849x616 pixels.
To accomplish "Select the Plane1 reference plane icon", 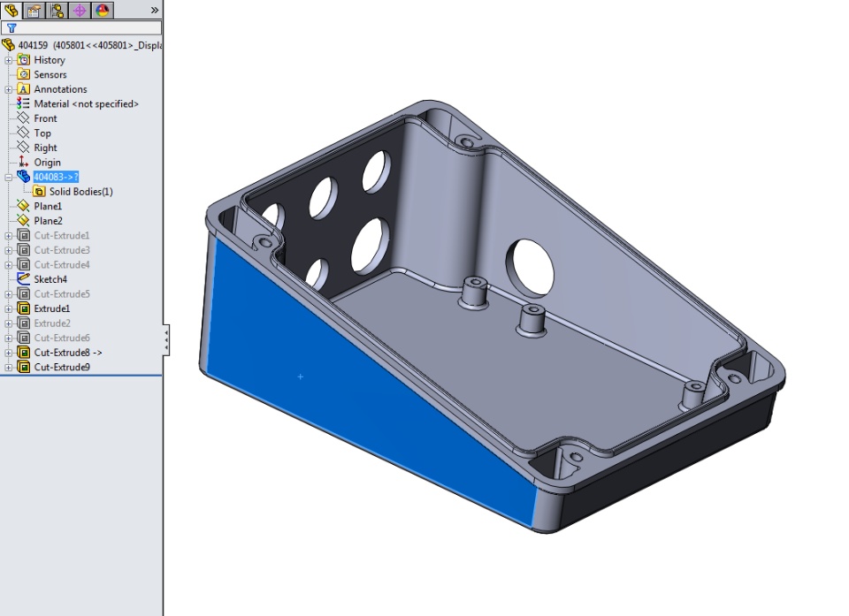I will pyautogui.click(x=23, y=206).
